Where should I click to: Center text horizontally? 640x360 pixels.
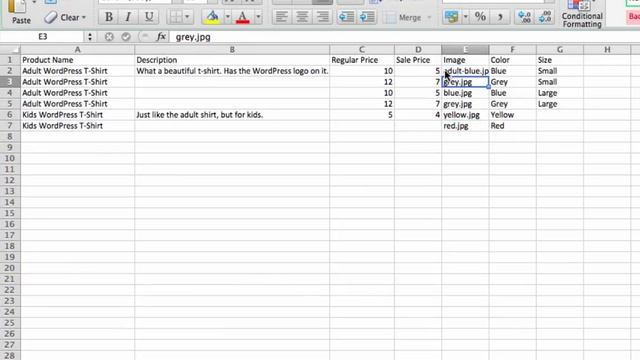pos(302,17)
